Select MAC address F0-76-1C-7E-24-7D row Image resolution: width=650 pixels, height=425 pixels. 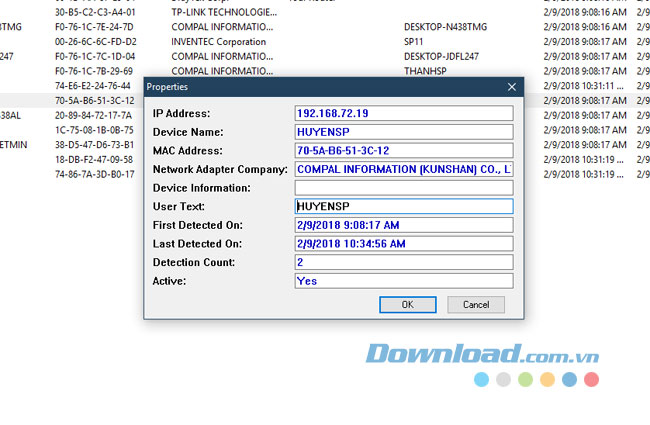94,27
